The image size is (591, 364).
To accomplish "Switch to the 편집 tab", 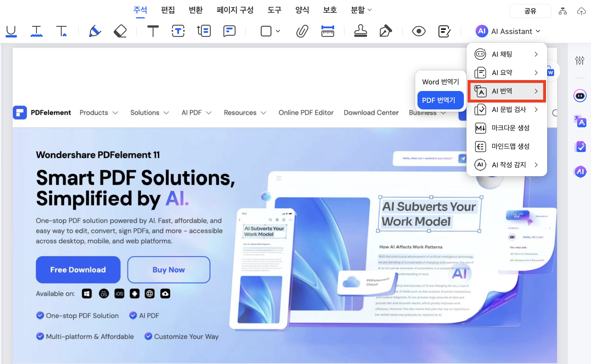I will pos(168,10).
